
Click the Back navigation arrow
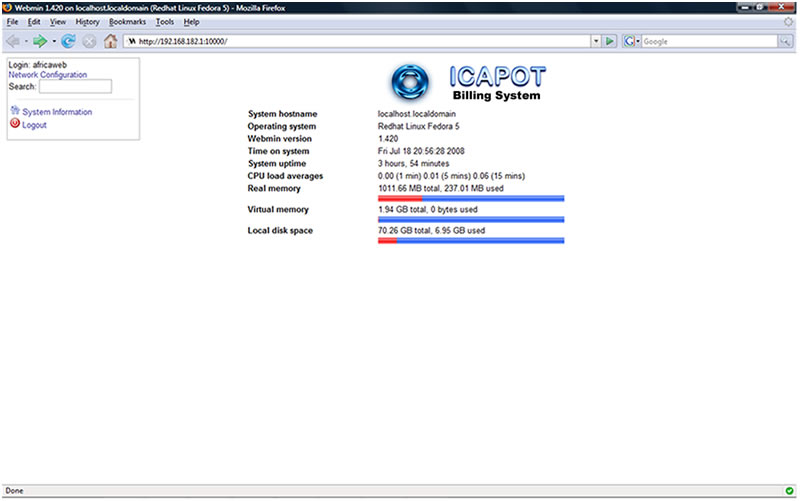pyautogui.click(x=13, y=41)
